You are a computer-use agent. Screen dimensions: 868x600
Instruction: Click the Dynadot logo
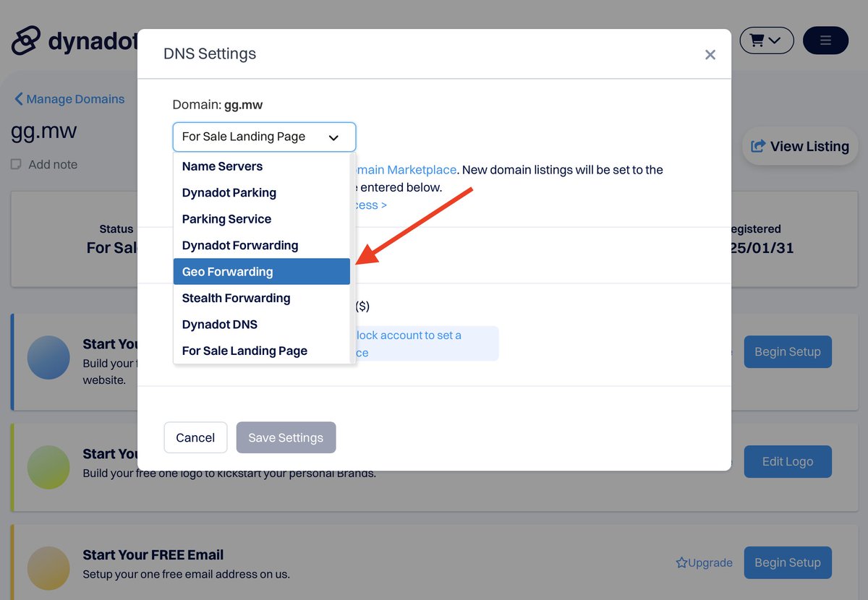(x=74, y=41)
